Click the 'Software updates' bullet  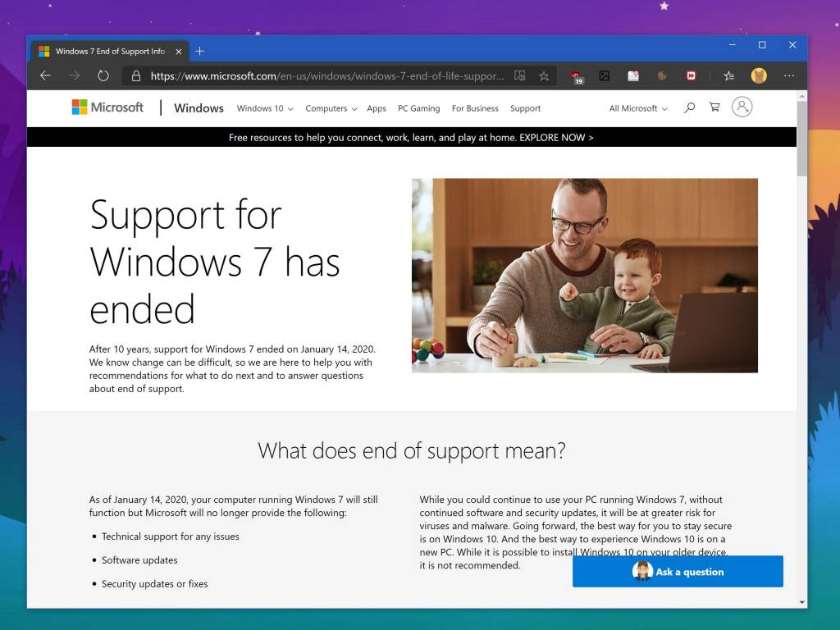pos(139,559)
